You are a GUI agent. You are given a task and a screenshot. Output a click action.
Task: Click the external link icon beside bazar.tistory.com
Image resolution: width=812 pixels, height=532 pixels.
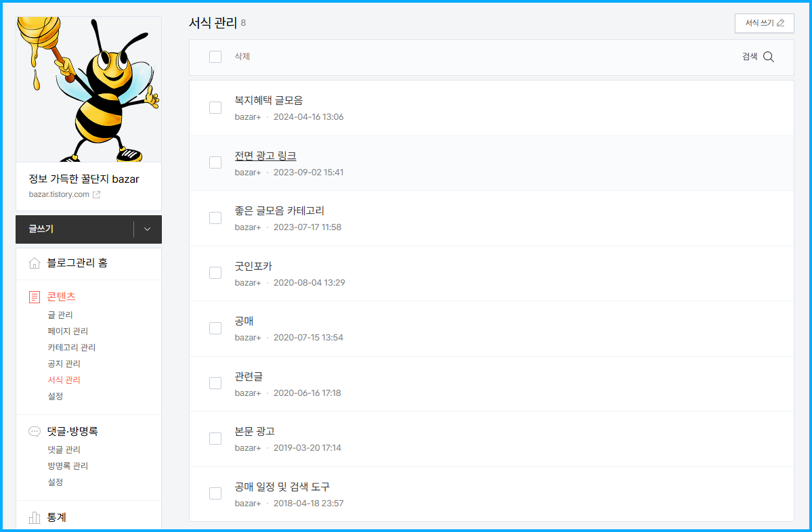(x=96, y=194)
